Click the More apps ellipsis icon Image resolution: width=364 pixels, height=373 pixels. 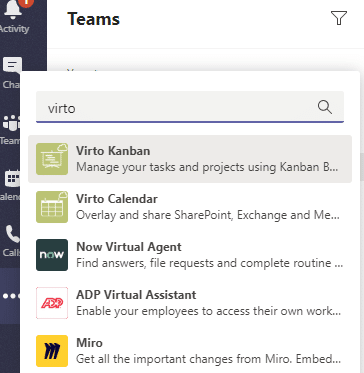pyautogui.click(x=11, y=296)
